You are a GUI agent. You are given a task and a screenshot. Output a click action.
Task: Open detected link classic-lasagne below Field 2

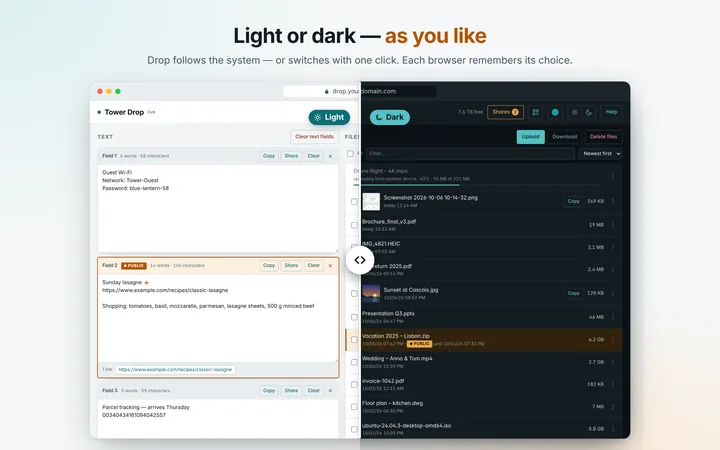[x=175, y=370]
